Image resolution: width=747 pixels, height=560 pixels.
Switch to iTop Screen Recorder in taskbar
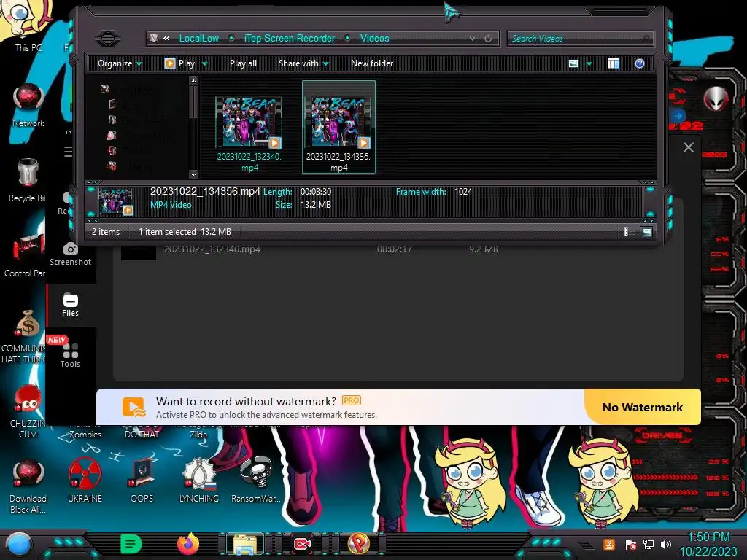[x=302, y=544]
